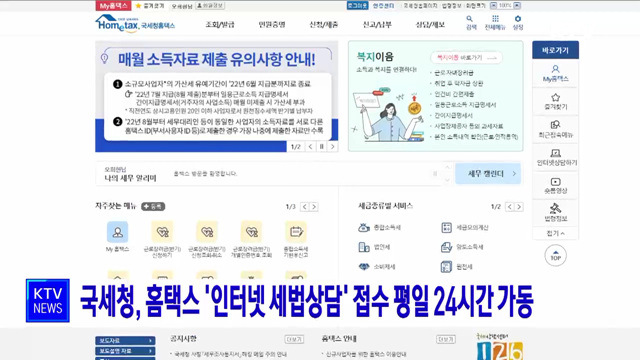Open the 민원증명 menu
The width and height of the screenshot is (640, 360).
(272, 24)
